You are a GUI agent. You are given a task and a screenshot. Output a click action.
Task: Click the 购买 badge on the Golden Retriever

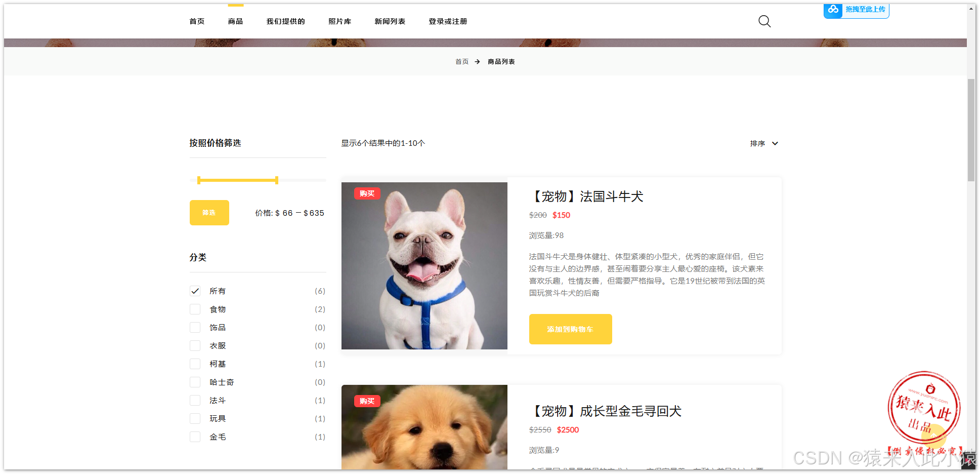tap(367, 401)
